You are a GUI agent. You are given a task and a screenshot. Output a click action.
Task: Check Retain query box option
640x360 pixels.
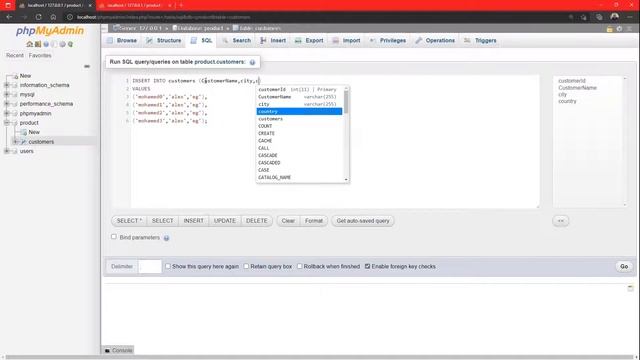246,266
